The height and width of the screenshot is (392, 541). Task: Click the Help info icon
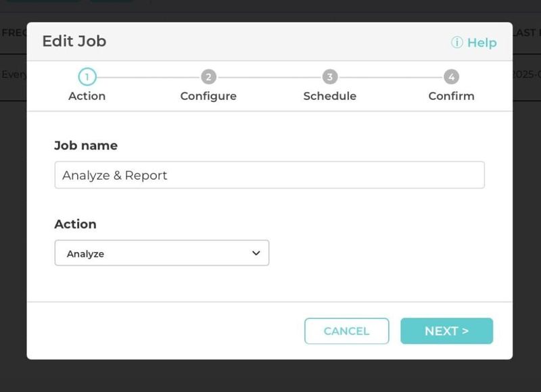tap(457, 43)
